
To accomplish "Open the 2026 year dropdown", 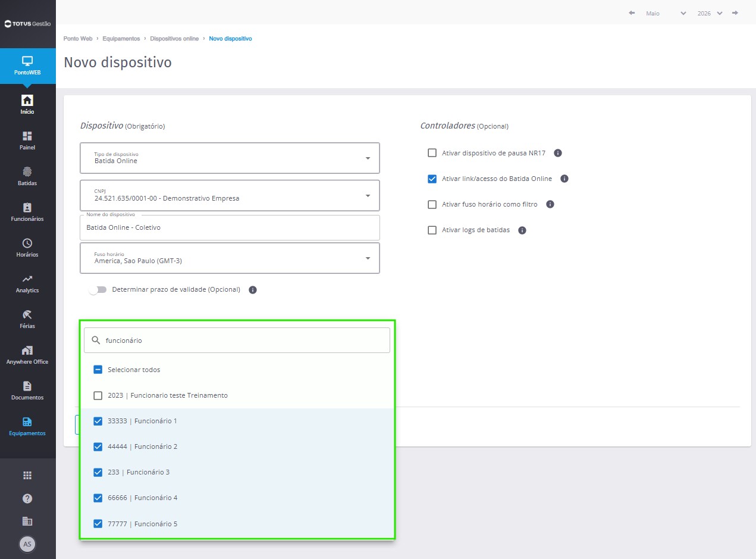I will pos(710,13).
